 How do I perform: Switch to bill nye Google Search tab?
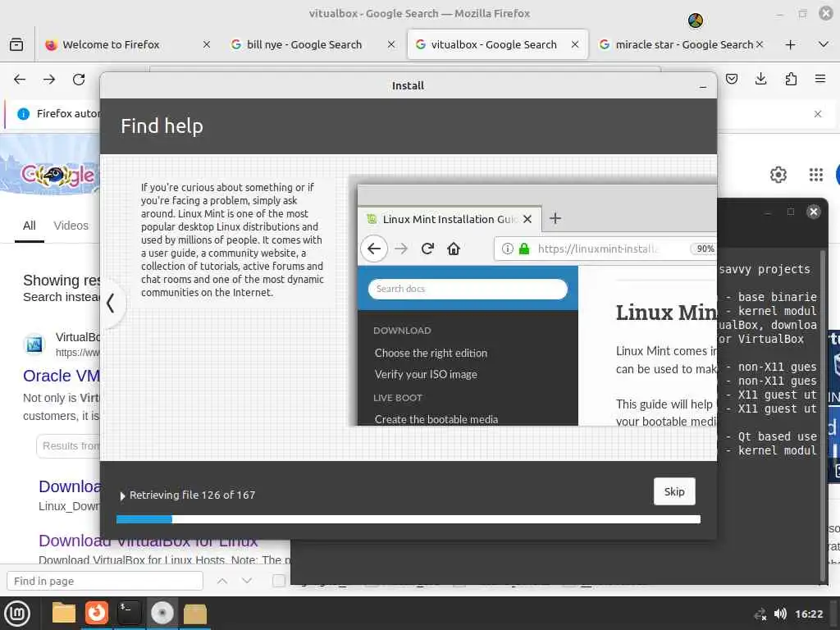coord(304,44)
